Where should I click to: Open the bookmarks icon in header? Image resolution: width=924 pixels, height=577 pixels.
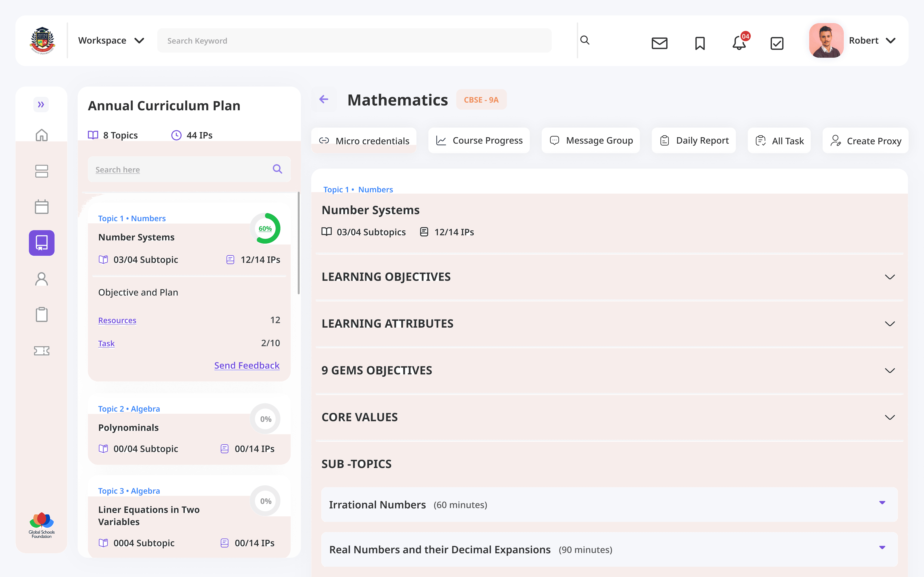(699, 43)
